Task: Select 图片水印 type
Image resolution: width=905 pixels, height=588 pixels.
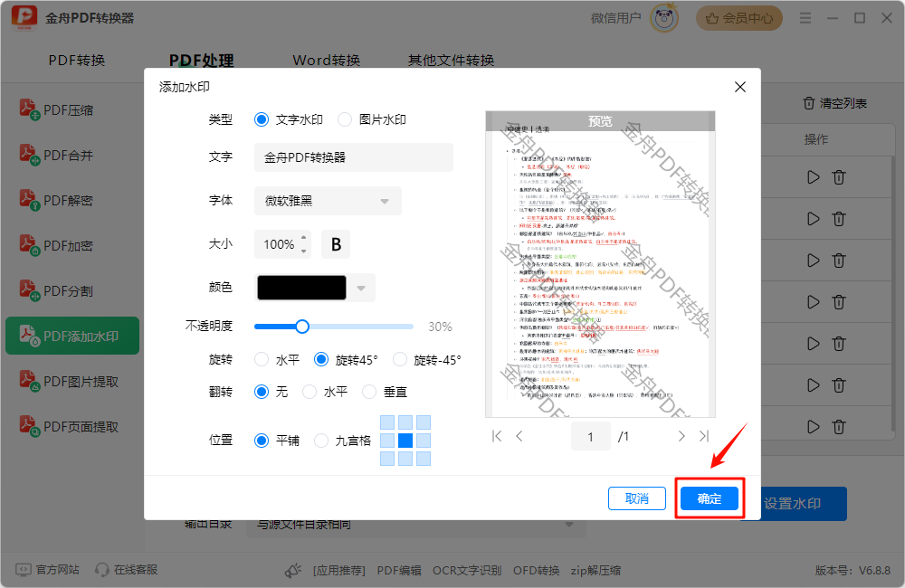Action: click(x=372, y=119)
